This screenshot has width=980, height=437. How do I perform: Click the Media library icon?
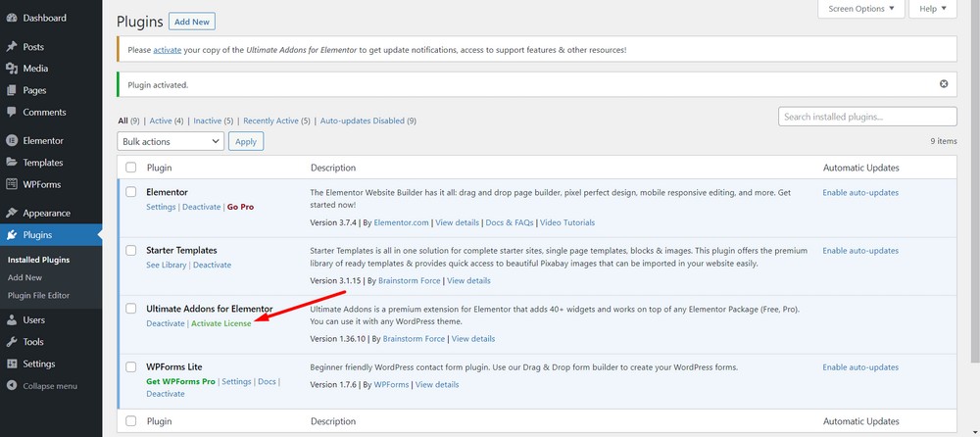click(x=11, y=69)
